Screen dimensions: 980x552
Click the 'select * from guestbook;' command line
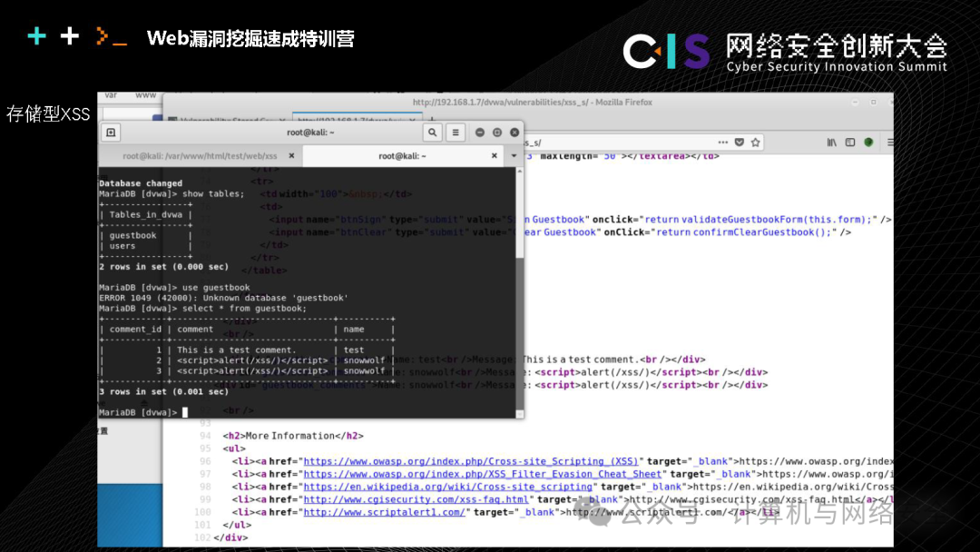pyautogui.click(x=244, y=309)
